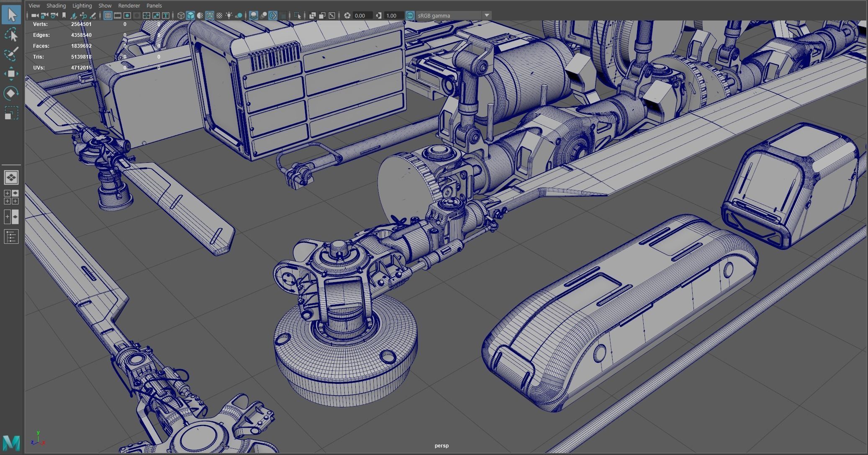Toggle the Resolution Gate display
This screenshot has height=455, width=868.
[127, 15]
